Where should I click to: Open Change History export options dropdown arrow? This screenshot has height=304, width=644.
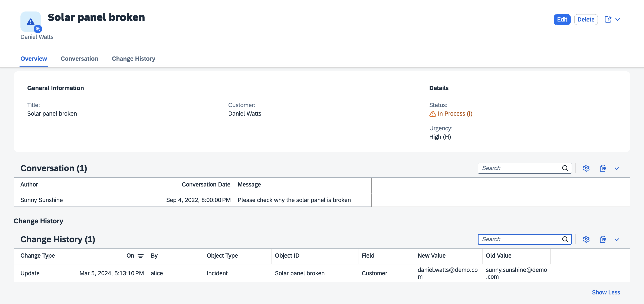click(617, 239)
